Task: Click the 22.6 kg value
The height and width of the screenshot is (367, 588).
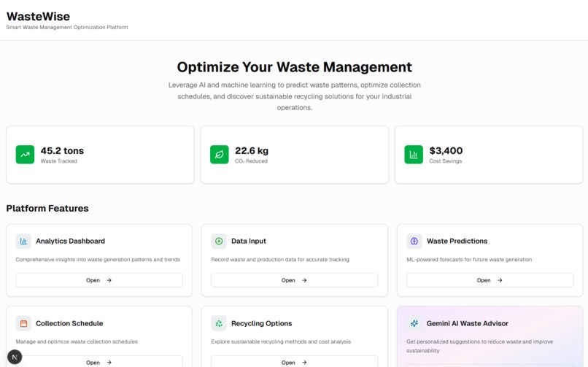Action: [x=252, y=151]
